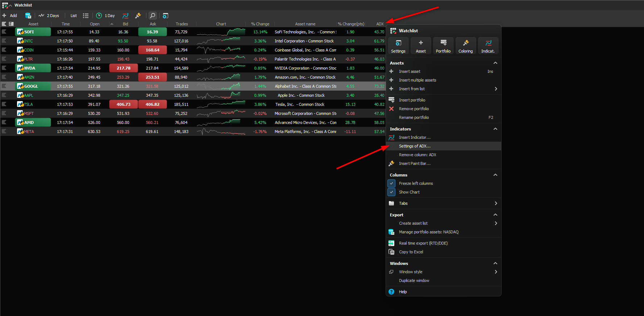
Task: Click the Asset tile in Watchlist menu
Action: point(421,46)
